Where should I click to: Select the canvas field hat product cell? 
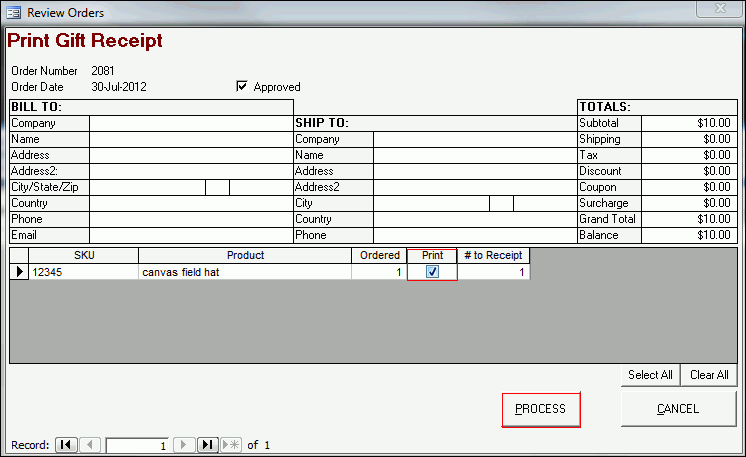(x=245, y=272)
